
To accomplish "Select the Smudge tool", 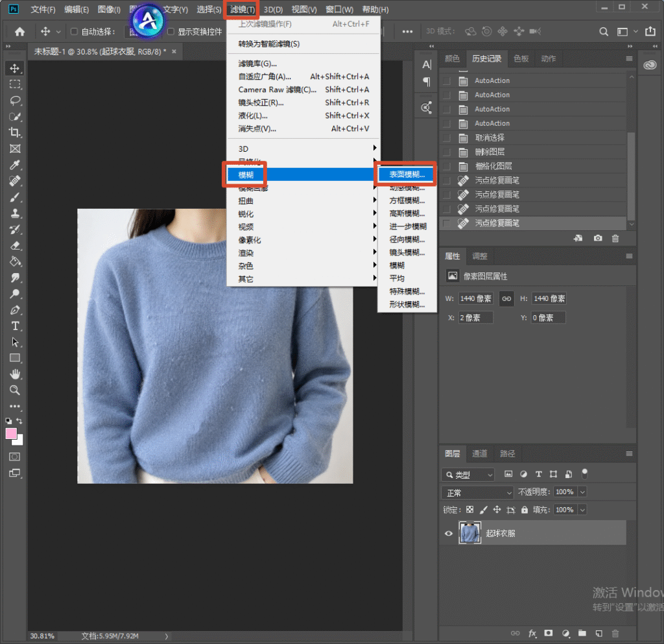I will pos(15,278).
